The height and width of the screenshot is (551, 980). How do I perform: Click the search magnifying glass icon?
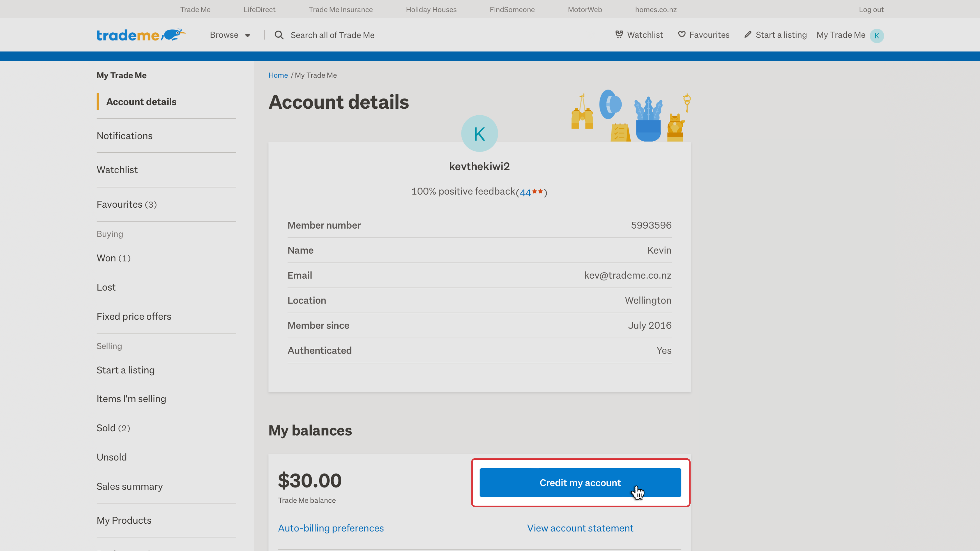[x=279, y=35]
